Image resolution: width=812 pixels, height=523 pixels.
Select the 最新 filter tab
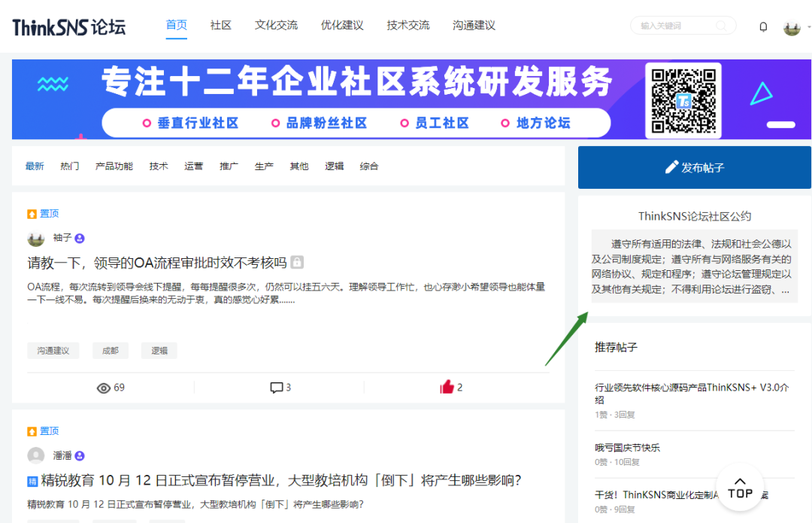click(x=35, y=166)
